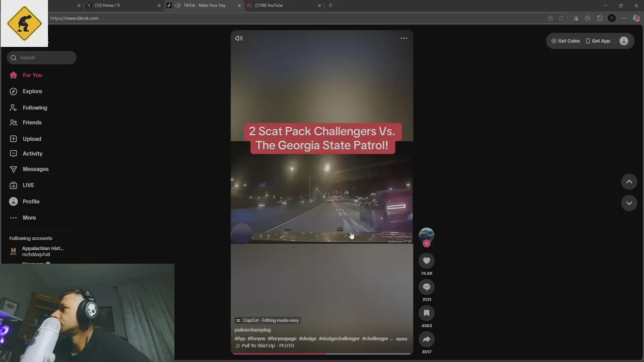The height and width of the screenshot is (362, 644).
Task: Click the '3131' comment count
Action: (427, 300)
